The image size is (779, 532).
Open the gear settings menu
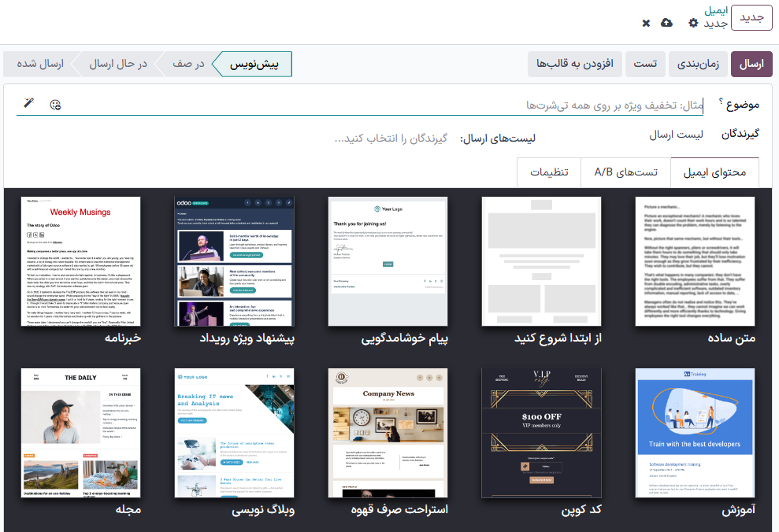[x=692, y=23]
